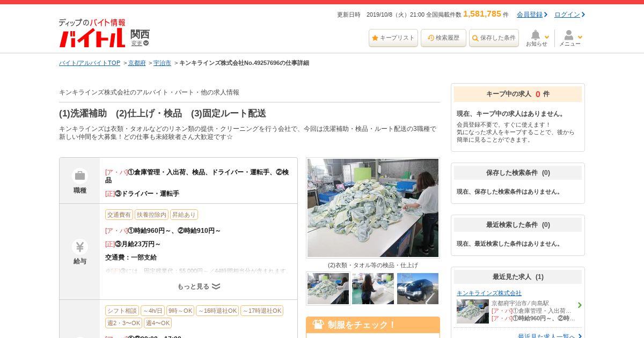Open キンキラインズ株式会社 recent job link
Image resolution: width=644 pixels, height=338 pixels.
(x=489, y=293)
